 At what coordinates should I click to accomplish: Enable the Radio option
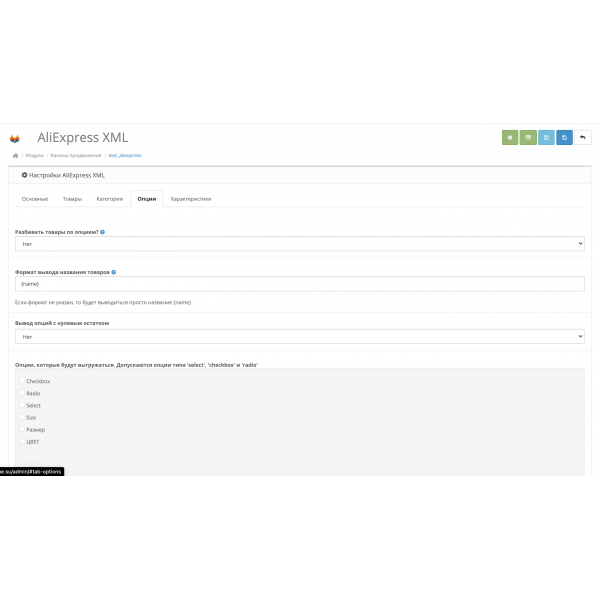[22, 393]
